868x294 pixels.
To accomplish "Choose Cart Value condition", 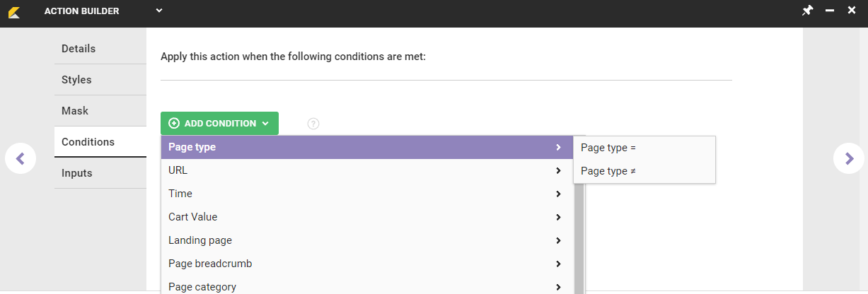I will point(368,217).
